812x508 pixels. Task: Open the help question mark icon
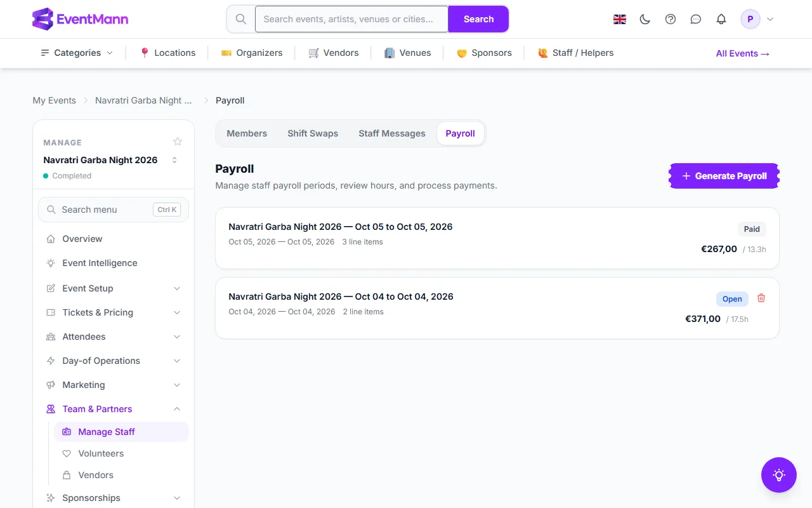(x=671, y=19)
